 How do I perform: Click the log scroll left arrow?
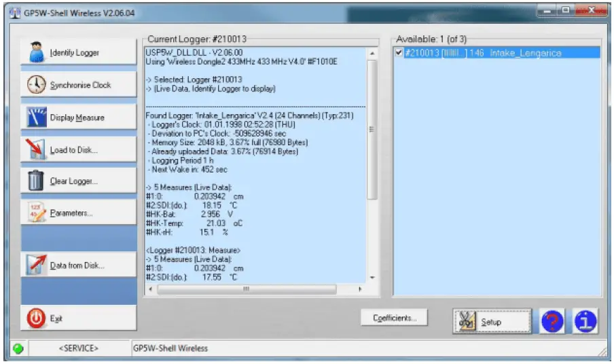click(x=151, y=289)
